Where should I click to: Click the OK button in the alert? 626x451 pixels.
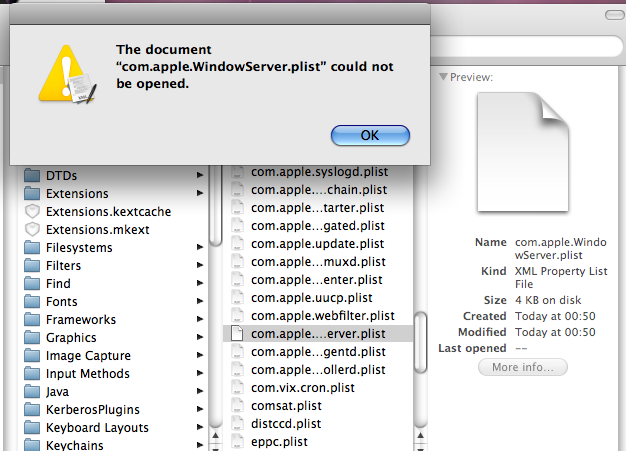click(370, 135)
